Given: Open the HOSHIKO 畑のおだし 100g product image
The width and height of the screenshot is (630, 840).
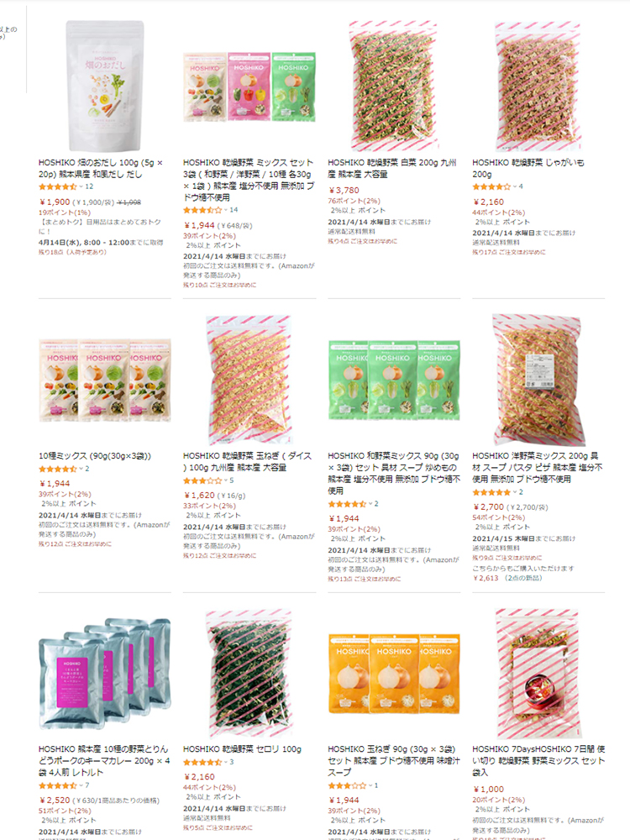Looking at the screenshot, I should [105, 86].
